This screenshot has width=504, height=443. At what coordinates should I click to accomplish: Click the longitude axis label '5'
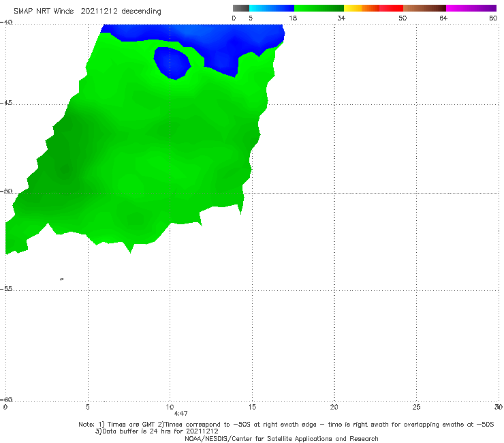(x=88, y=407)
